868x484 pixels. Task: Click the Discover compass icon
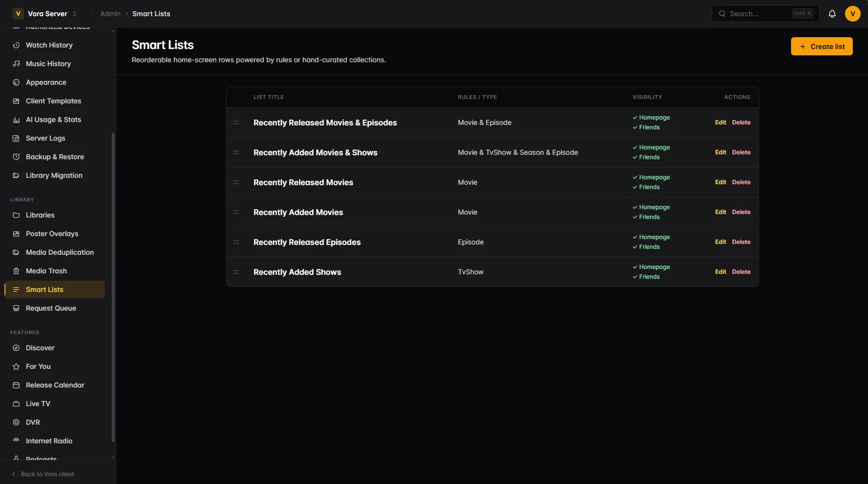click(16, 348)
